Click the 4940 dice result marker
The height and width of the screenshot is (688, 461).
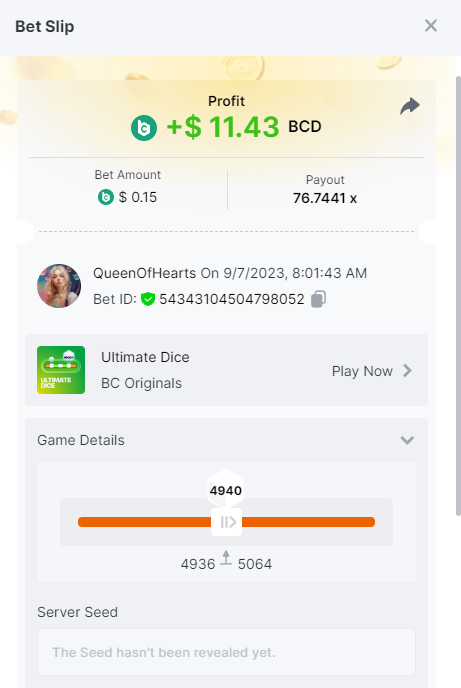pos(225,490)
